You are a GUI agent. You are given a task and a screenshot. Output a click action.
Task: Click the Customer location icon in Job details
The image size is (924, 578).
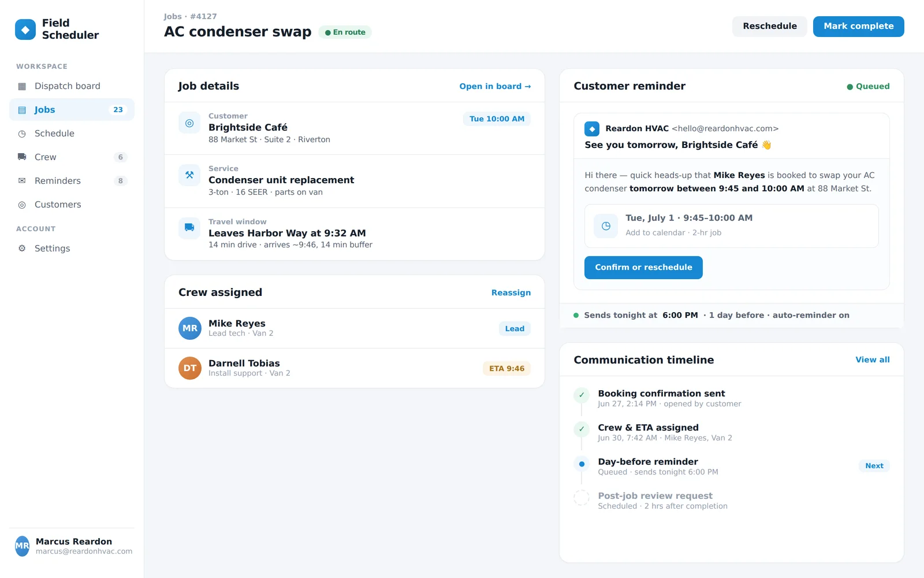pos(189,123)
